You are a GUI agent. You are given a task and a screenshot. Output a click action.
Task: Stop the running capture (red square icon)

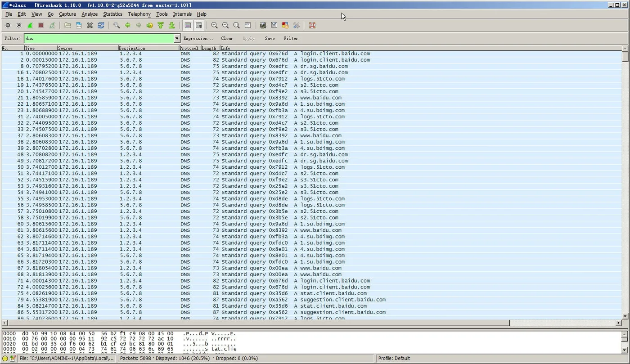pos(41,26)
